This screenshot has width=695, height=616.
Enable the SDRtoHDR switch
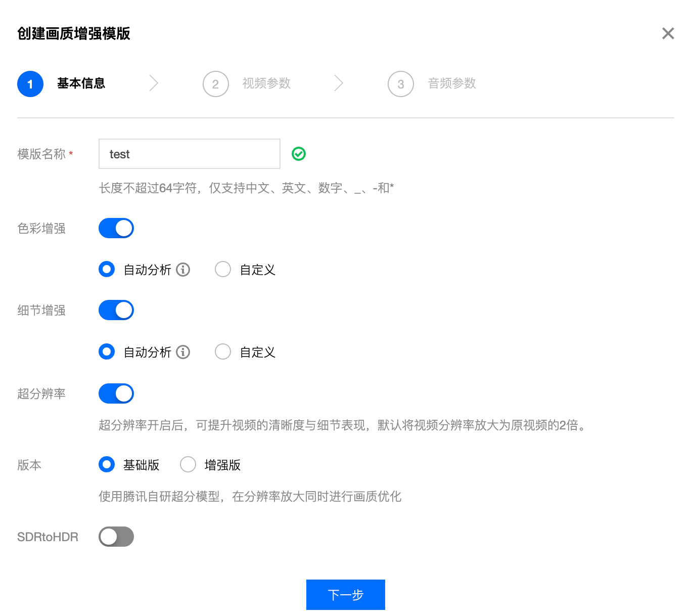click(x=116, y=537)
